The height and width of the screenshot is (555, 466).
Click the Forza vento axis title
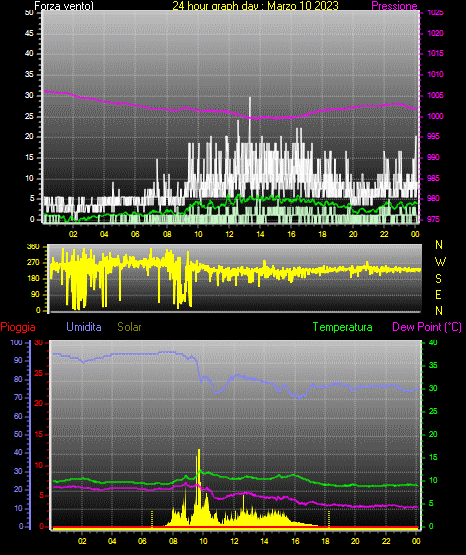(64, 6)
